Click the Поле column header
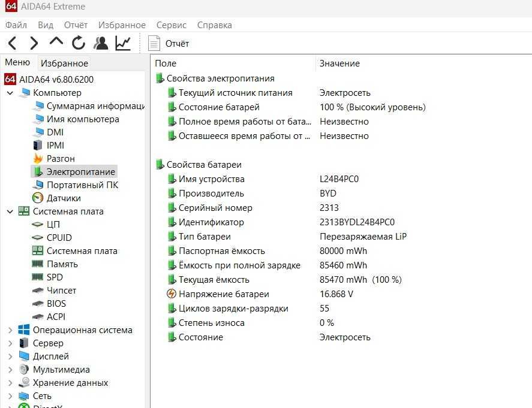The width and height of the screenshot is (532, 408). [166, 64]
